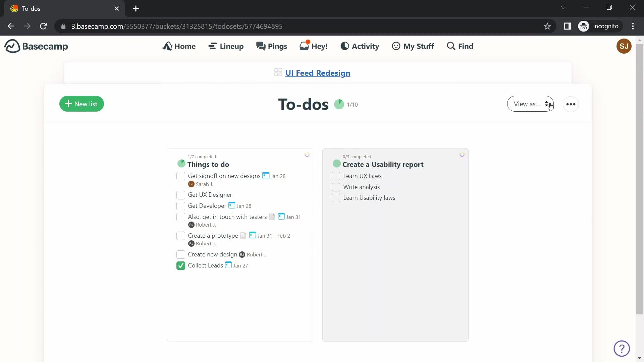Toggle the Get signoff checkbox

tap(180, 176)
